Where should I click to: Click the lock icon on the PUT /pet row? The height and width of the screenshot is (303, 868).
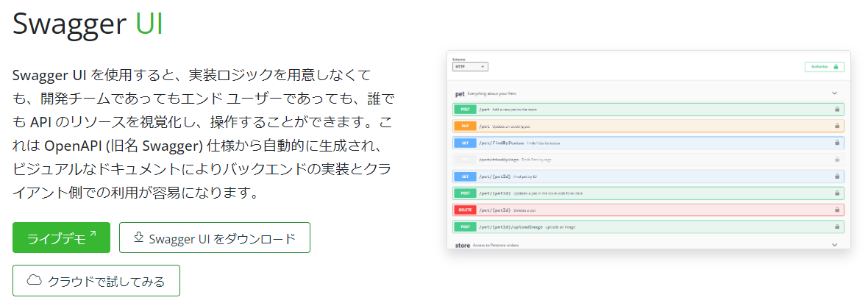[837, 126]
